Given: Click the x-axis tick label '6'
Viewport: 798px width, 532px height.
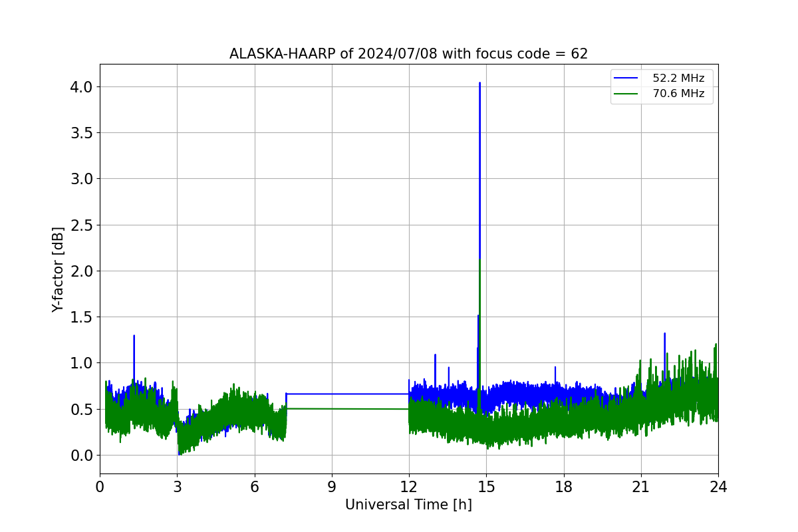Looking at the screenshot, I should [x=255, y=487].
